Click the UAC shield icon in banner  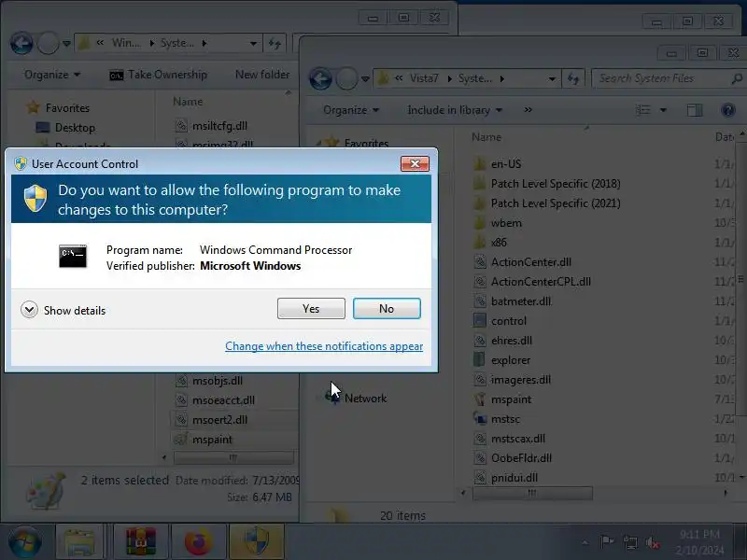35,198
